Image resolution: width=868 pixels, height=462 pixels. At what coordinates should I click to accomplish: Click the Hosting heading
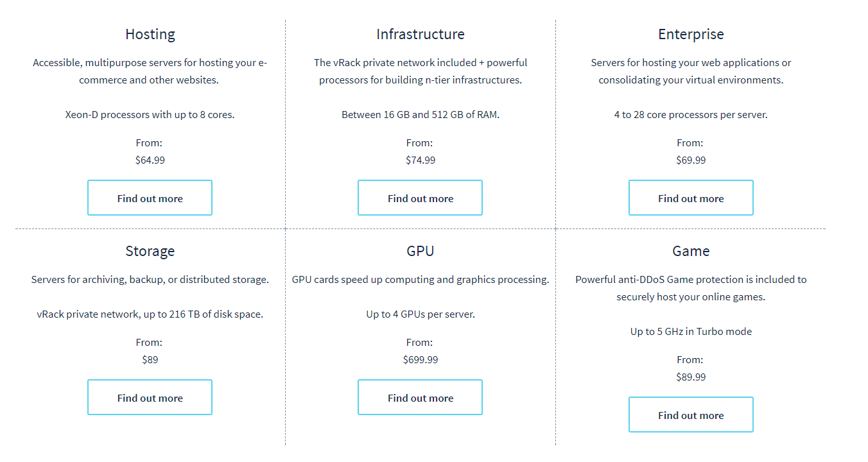150,35
